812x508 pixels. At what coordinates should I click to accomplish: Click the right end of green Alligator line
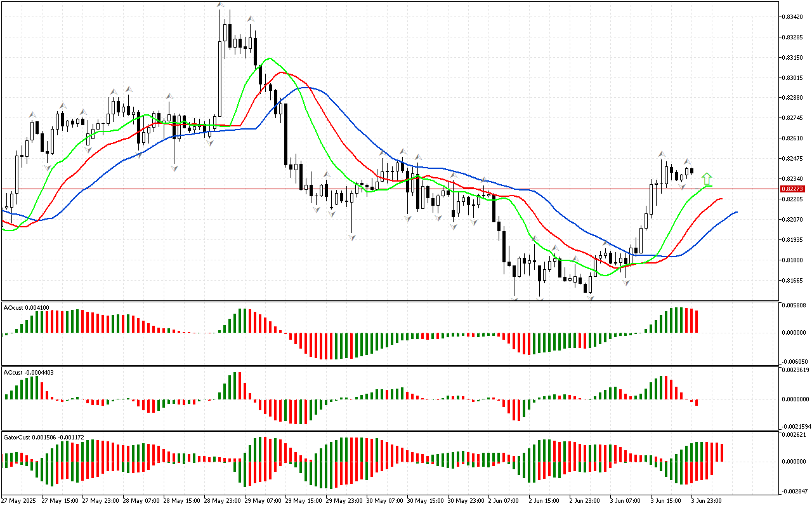(x=711, y=185)
